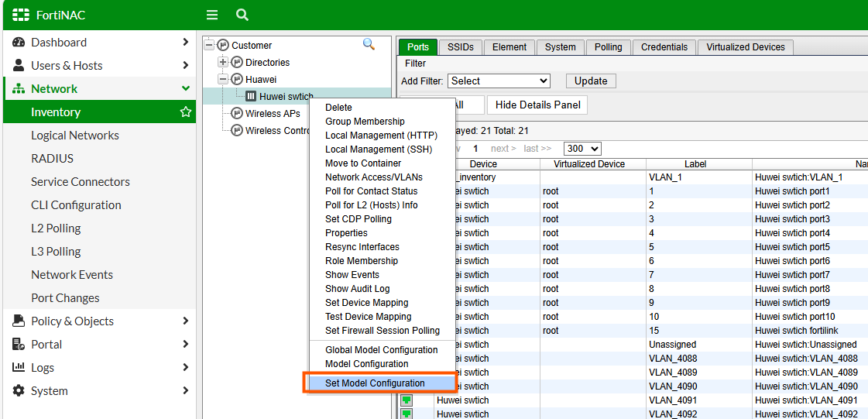Click the Huwei swtich port5 cell

tap(792, 247)
